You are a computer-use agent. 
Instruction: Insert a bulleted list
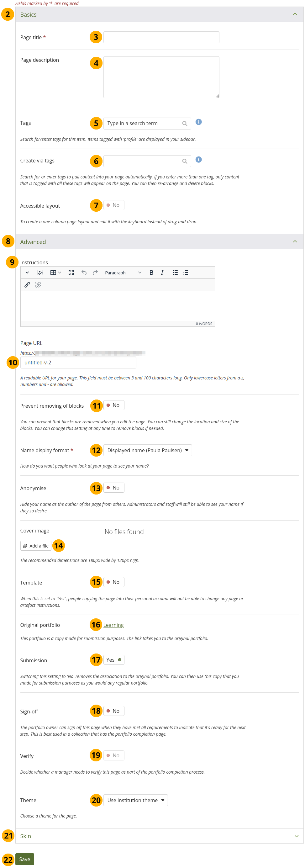coord(175,273)
